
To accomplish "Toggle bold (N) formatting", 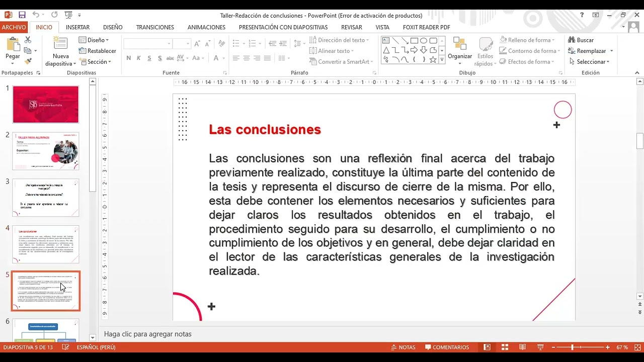I will pyautogui.click(x=129, y=58).
